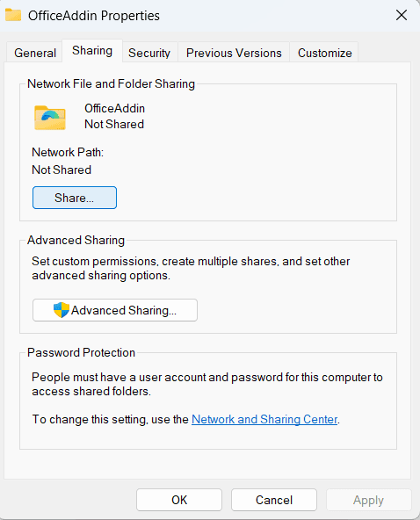The height and width of the screenshot is (520, 420).
Task: Switch to the General tab
Action: pos(35,53)
